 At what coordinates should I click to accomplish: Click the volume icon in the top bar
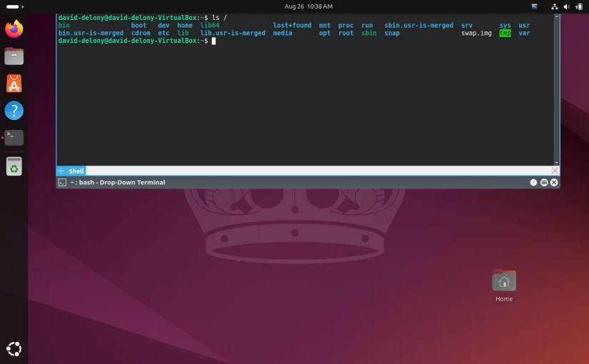(566, 6)
